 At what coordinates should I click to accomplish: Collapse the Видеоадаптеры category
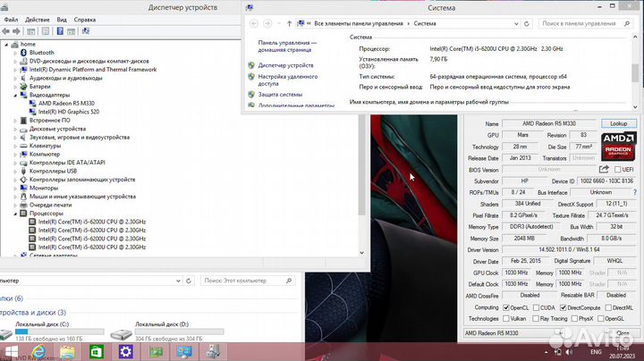(x=15, y=96)
